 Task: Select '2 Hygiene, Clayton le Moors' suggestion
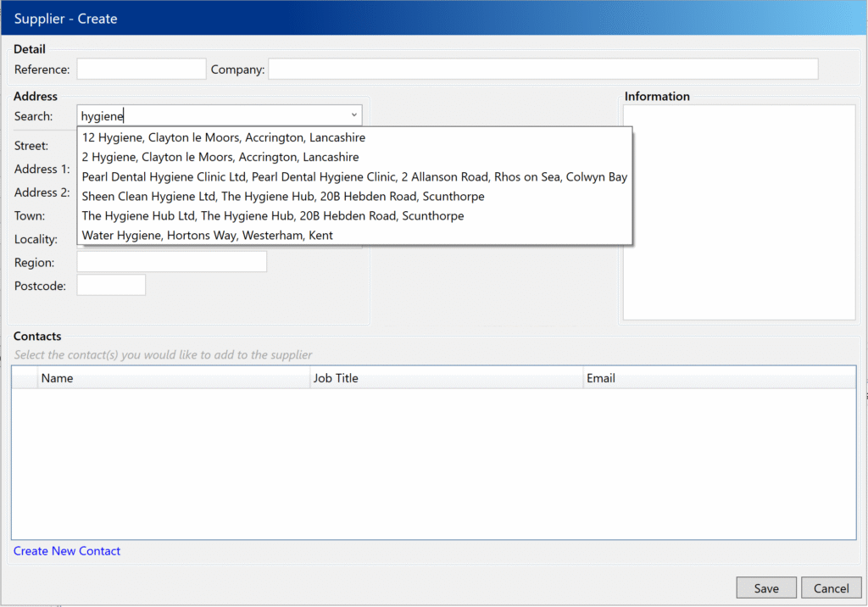pos(220,157)
